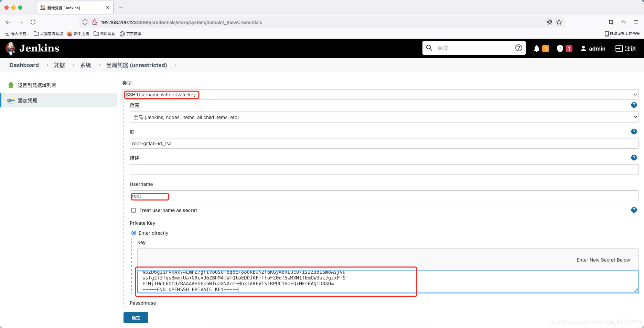Screen dimensions: 644x328
Task: Open help for the ID field
Action: (x=634, y=131)
